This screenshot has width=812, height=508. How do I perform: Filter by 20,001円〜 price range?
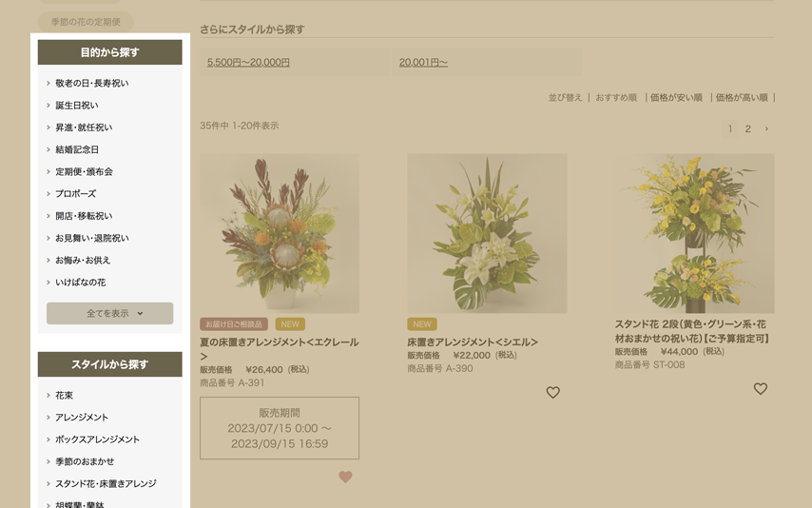click(423, 63)
